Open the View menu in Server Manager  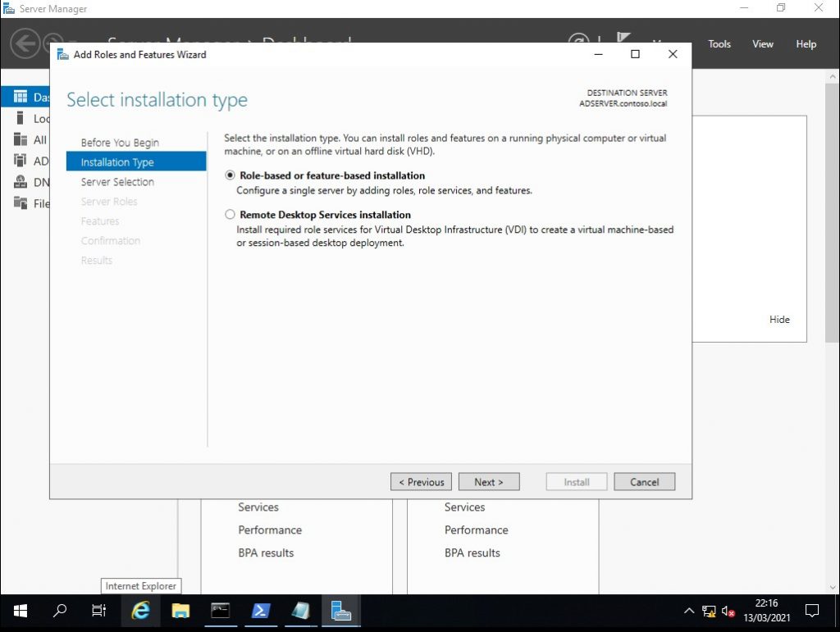(x=763, y=44)
